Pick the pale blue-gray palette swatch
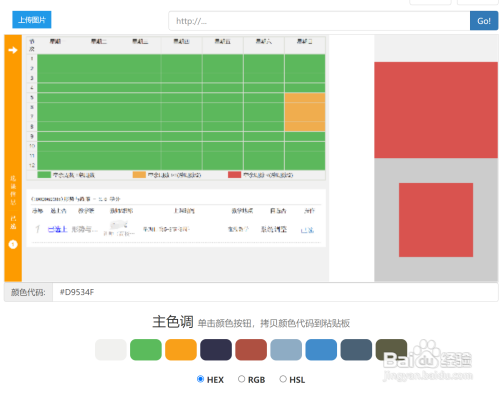 click(x=286, y=350)
